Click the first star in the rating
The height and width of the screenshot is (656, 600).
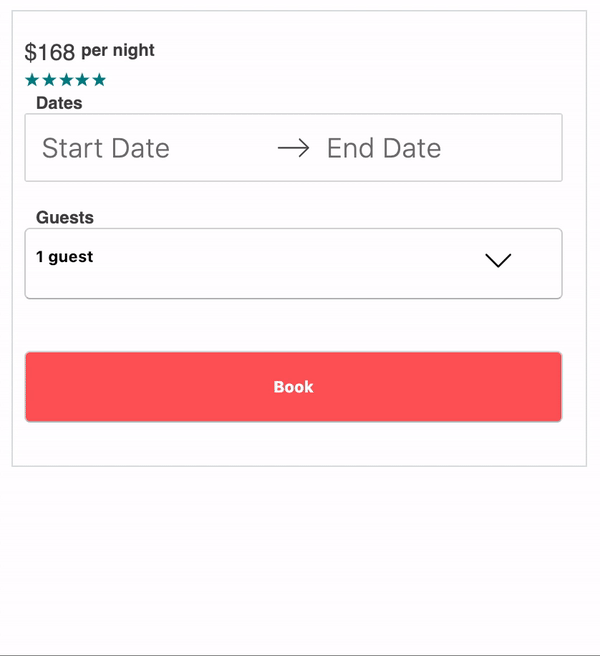tap(32, 80)
